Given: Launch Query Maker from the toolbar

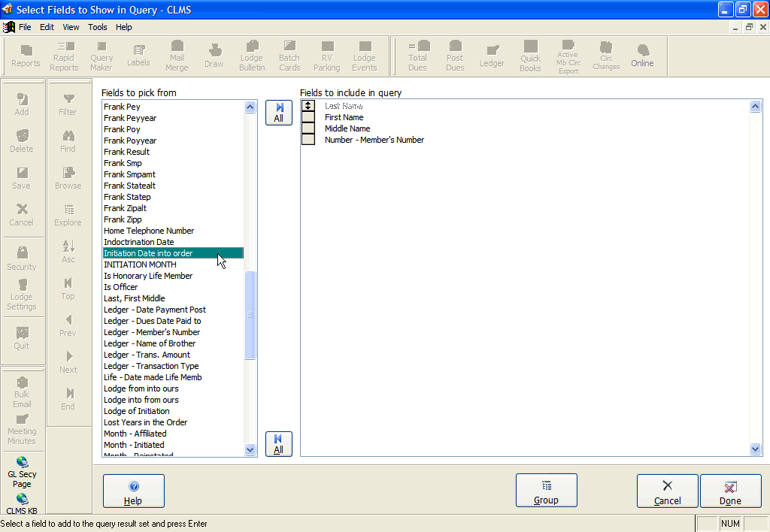Looking at the screenshot, I should point(102,56).
